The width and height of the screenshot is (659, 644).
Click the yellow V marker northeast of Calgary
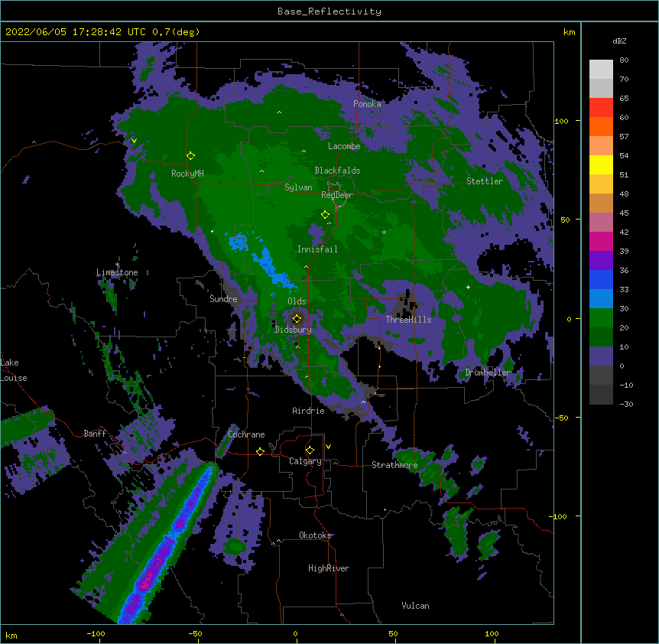click(328, 447)
